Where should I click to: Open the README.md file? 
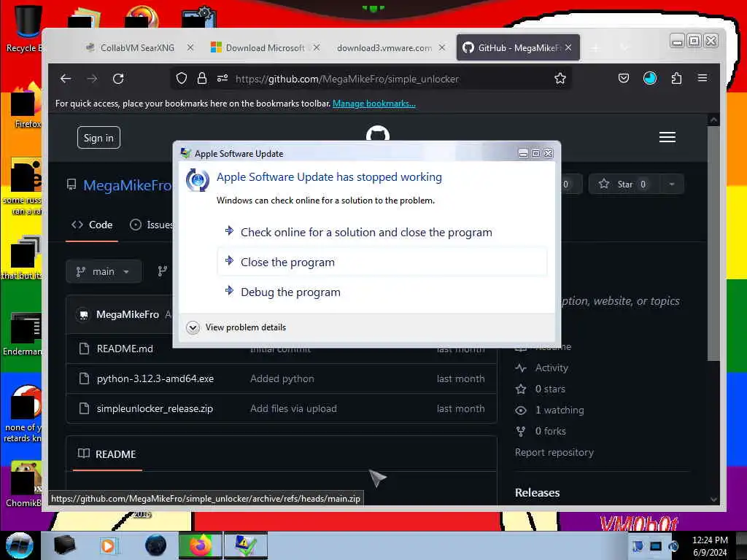125,349
